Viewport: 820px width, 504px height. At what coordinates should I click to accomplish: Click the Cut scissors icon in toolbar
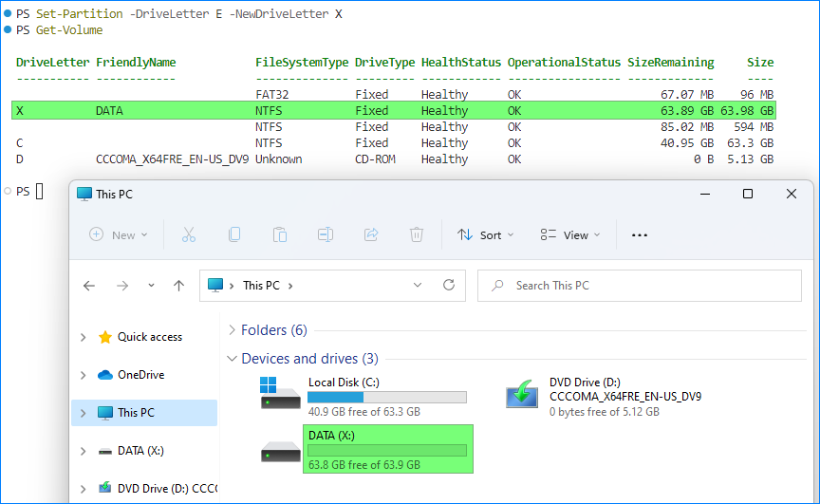tap(188, 234)
